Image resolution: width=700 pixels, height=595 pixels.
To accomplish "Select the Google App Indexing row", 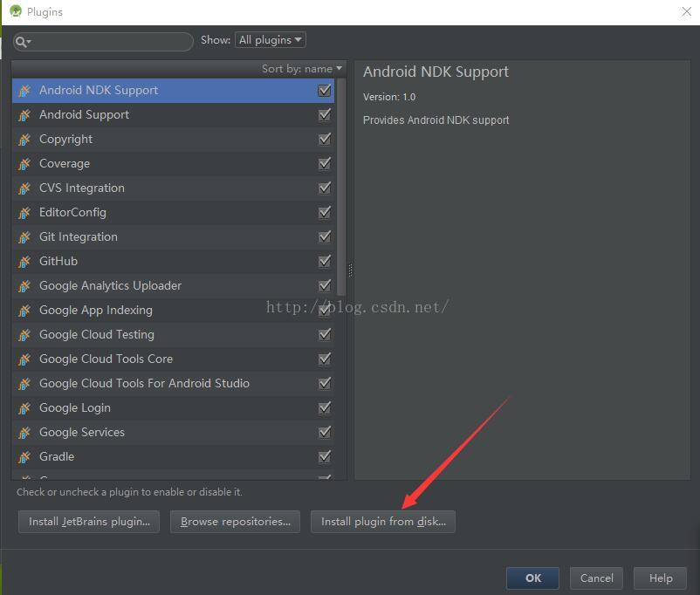I will (x=173, y=311).
